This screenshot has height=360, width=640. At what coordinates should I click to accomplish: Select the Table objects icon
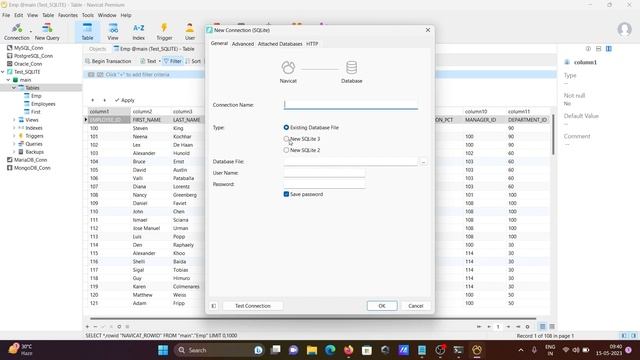click(x=87, y=31)
